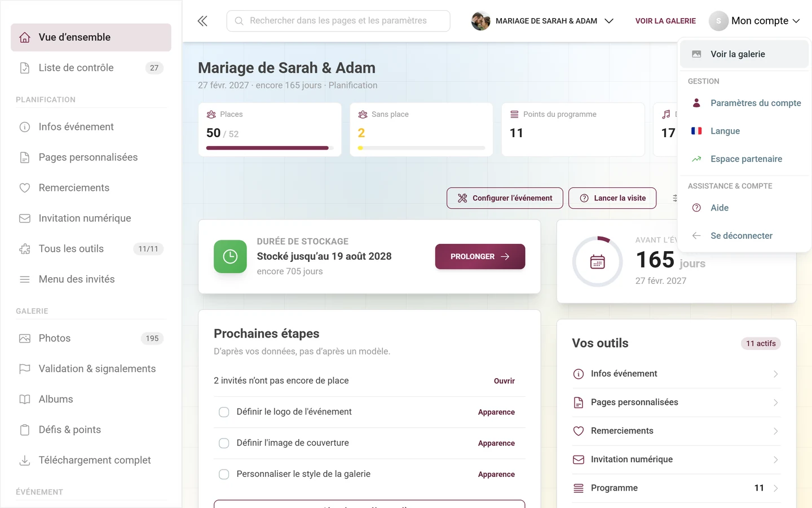
Task: Expand Pages personnalisées chevron in Vos outils
Action: click(776, 403)
